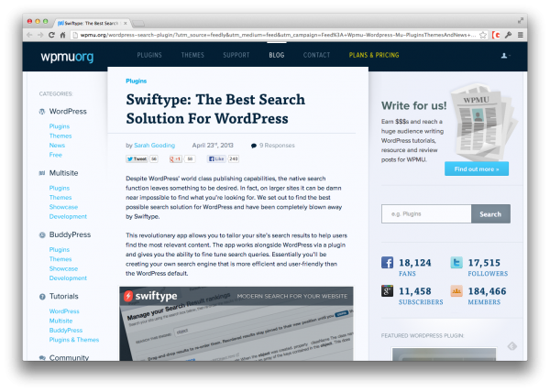This screenshot has height=392, width=550.
Task: Open the Sarah Gooding author link
Action: tap(154, 146)
